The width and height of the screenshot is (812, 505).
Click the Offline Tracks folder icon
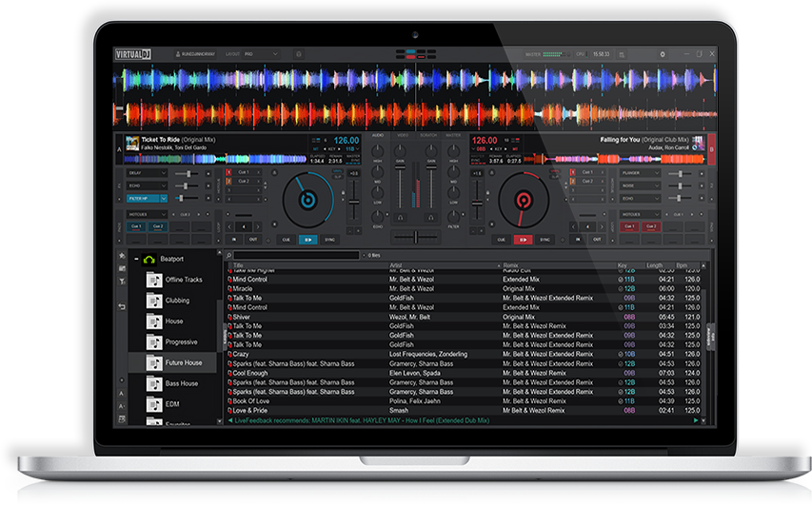(154, 280)
